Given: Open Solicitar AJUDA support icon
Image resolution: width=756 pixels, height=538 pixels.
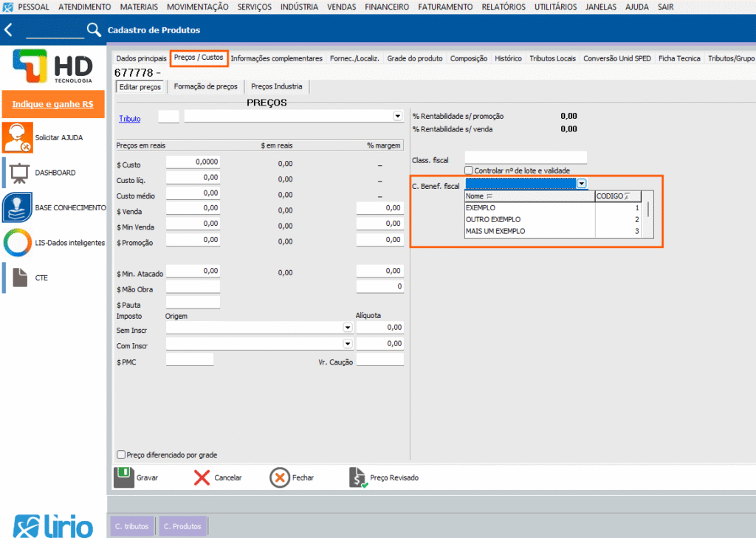Looking at the screenshot, I should 17,138.
